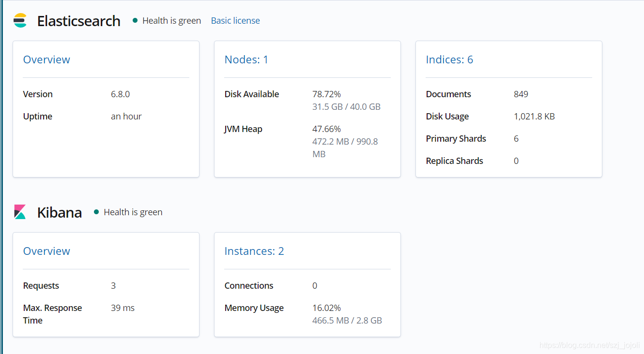The height and width of the screenshot is (354, 644).
Task: Click the '39 ms' response time value
Action: coord(123,308)
